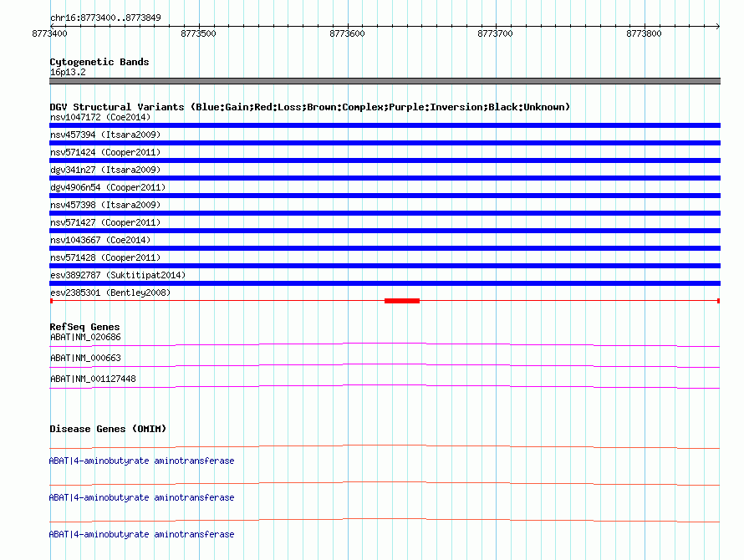The width and height of the screenshot is (744, 560).
Task: Click the blue gain bar under nsv1047172
Action: (x=385, y=125)
